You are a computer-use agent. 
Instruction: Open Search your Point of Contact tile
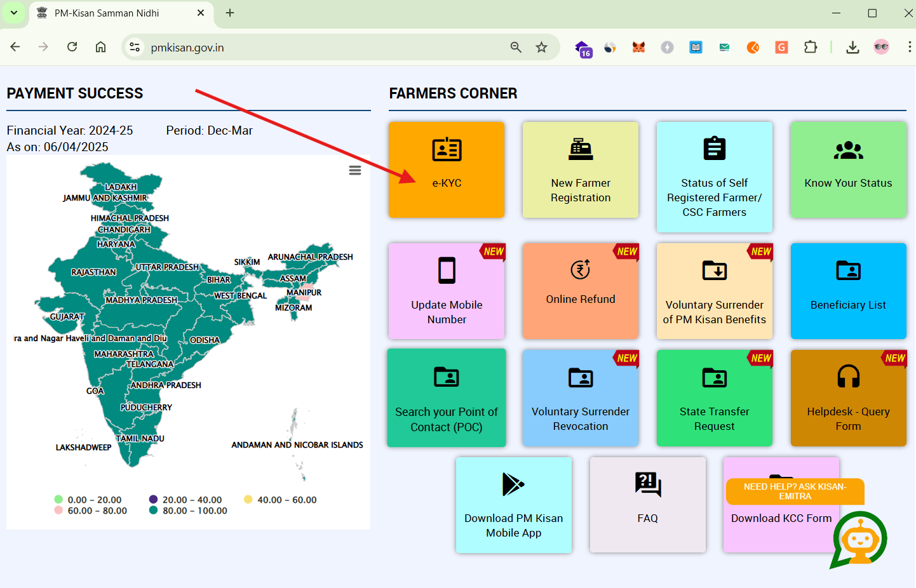tap(446, 398)
